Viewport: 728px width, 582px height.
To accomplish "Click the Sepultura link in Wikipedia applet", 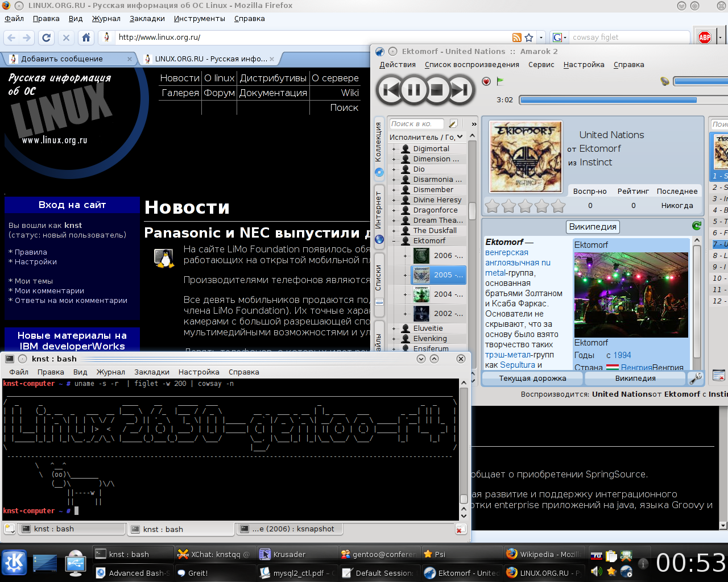I will click(x=518, y=365).
